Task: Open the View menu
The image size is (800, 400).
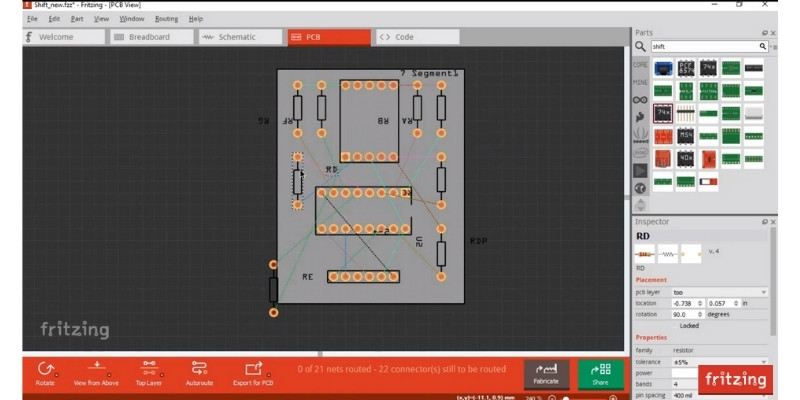Action: point(101,19)
